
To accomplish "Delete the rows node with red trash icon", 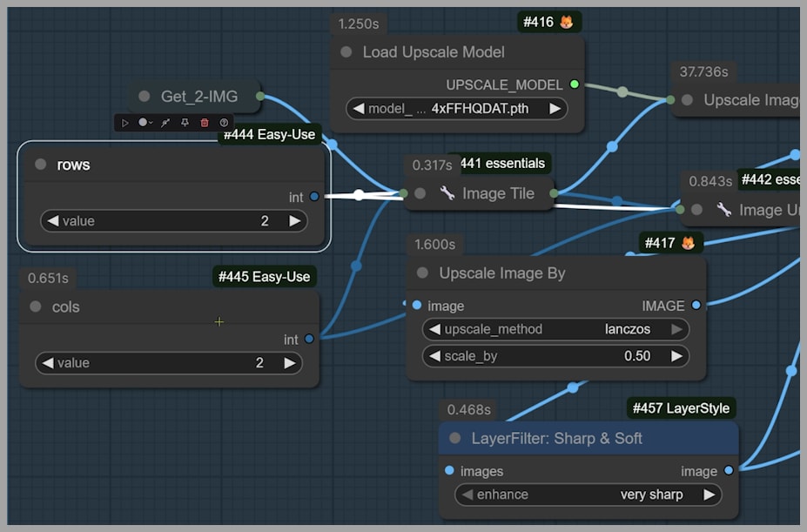I will pyautogui.click(x=205, y=123).
